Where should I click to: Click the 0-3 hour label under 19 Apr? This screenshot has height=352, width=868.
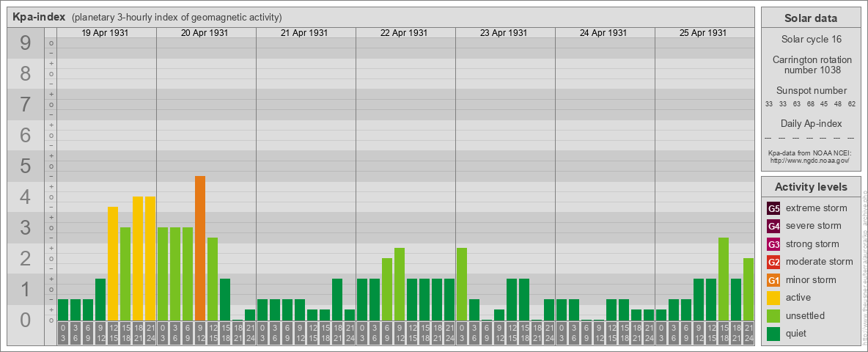[x=63, y=334]
